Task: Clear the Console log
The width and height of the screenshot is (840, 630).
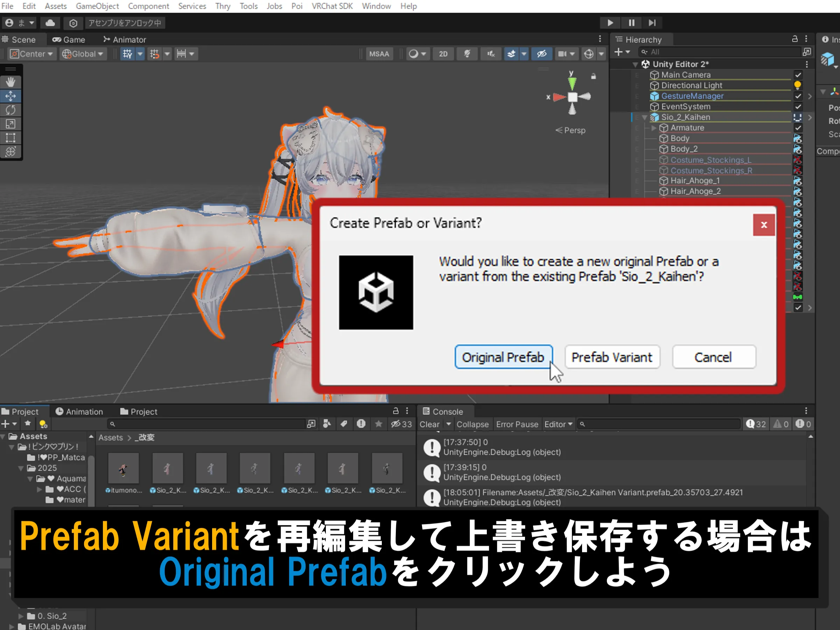Action: [429, 424]
